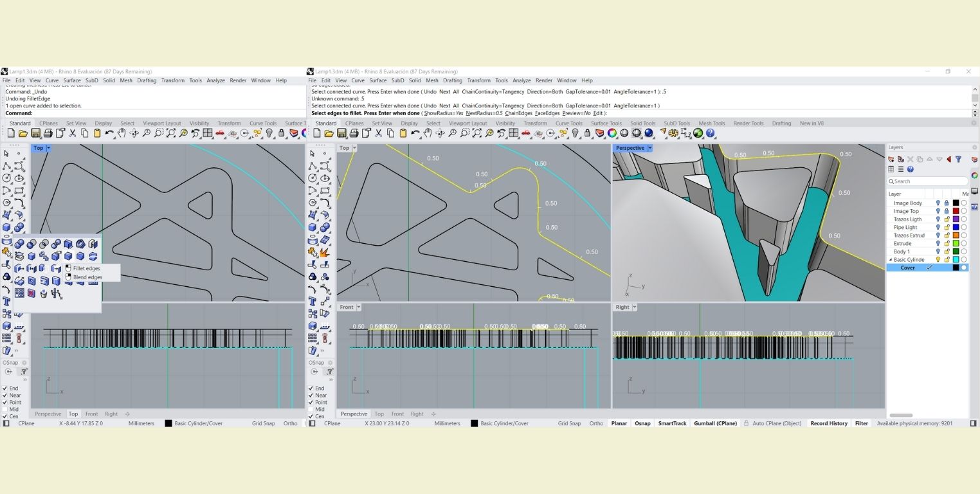The image size is (980, 494).
Task: Click blue render sphere icon in right window toolbar
Action: [x=648, y=133]
